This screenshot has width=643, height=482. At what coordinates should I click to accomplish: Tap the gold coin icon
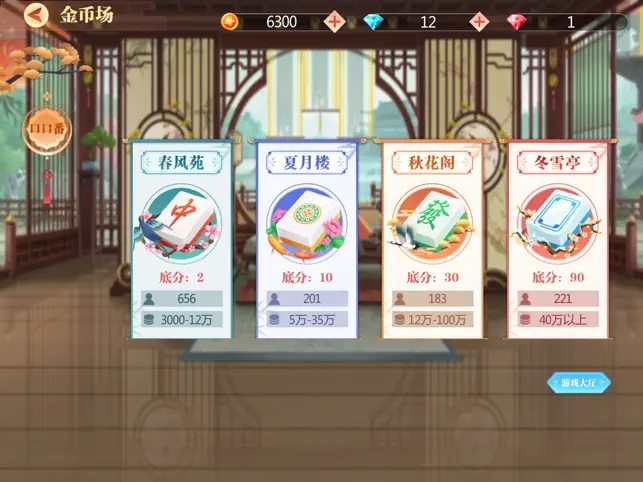[230, 22]
